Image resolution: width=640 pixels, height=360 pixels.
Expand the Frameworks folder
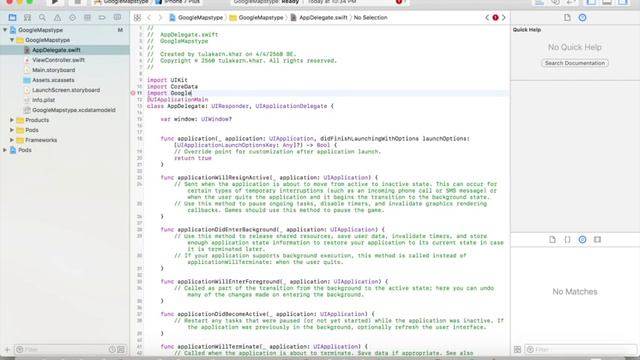(x=12, y=140)
